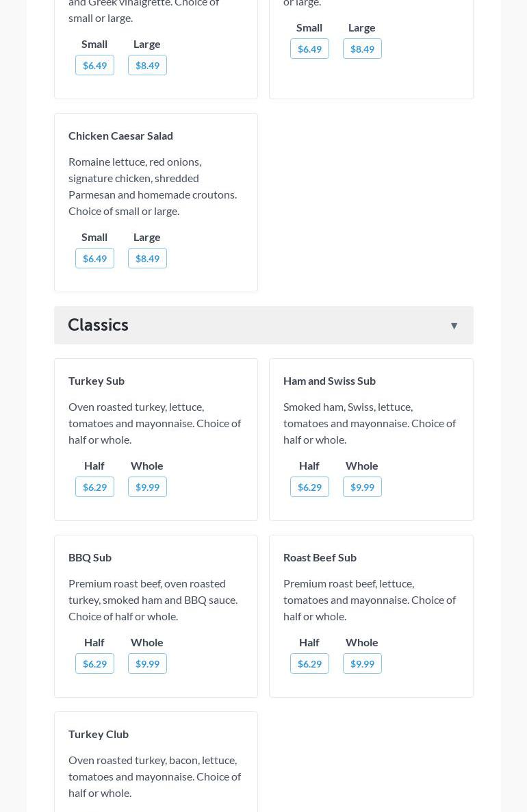Add Whole Turkey Sub for $9.99

click(x=147, y=487)
